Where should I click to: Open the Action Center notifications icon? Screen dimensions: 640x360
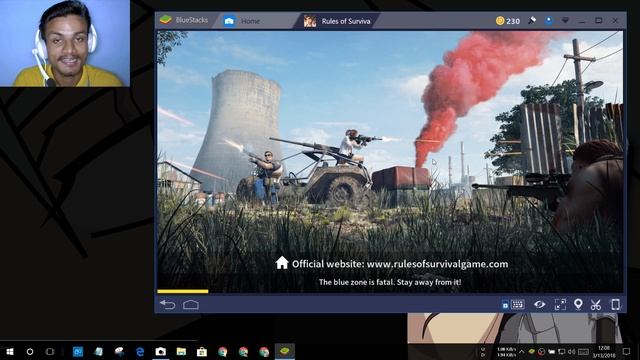pyautogui.click(x=627, y=351)
